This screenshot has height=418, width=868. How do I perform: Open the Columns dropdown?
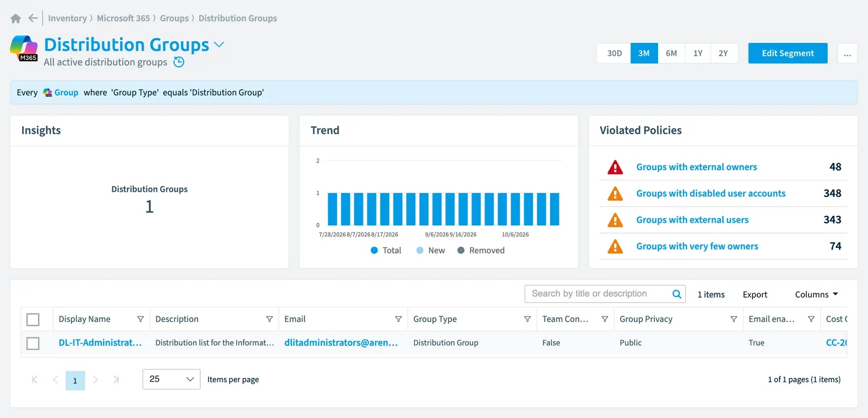816,294
